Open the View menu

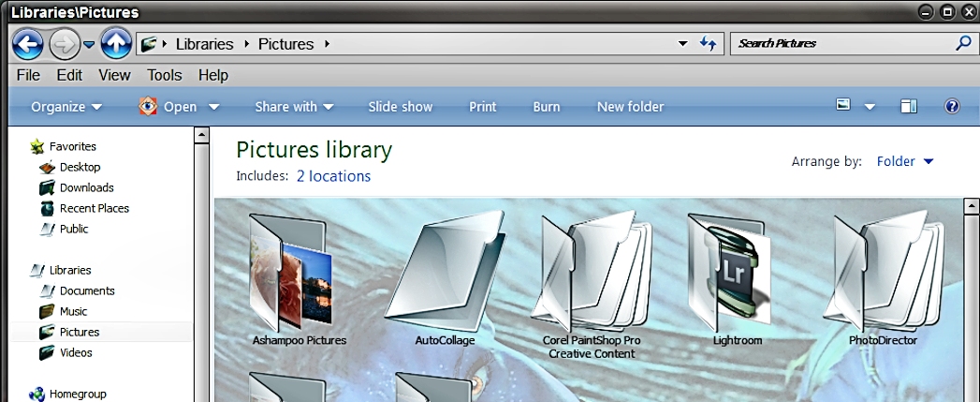[114, 75]
